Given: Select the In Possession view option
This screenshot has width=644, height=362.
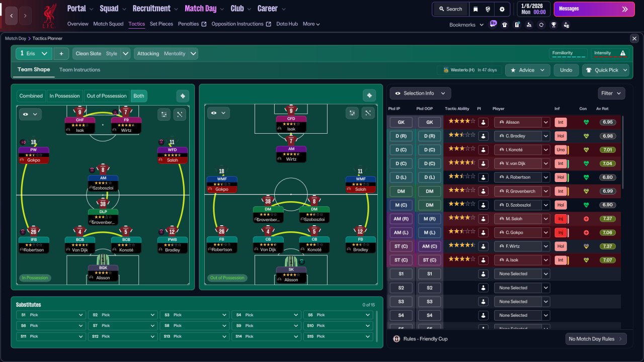Looking at the screenshot, I should click(64, 96).
